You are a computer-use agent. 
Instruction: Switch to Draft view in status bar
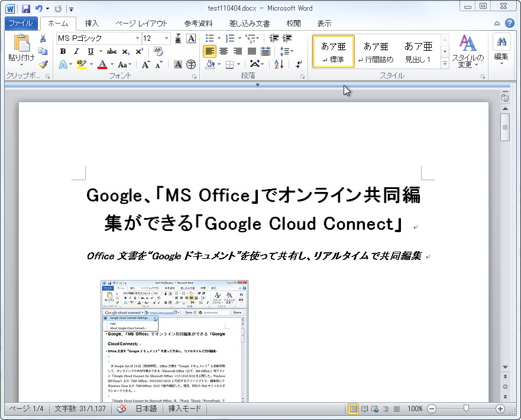coord(397,409)
